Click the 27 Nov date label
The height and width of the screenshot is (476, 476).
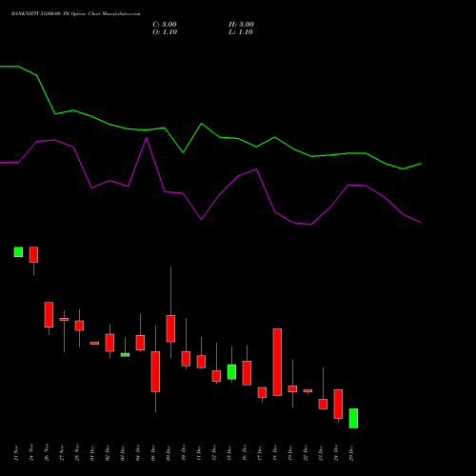pos(62,453)
